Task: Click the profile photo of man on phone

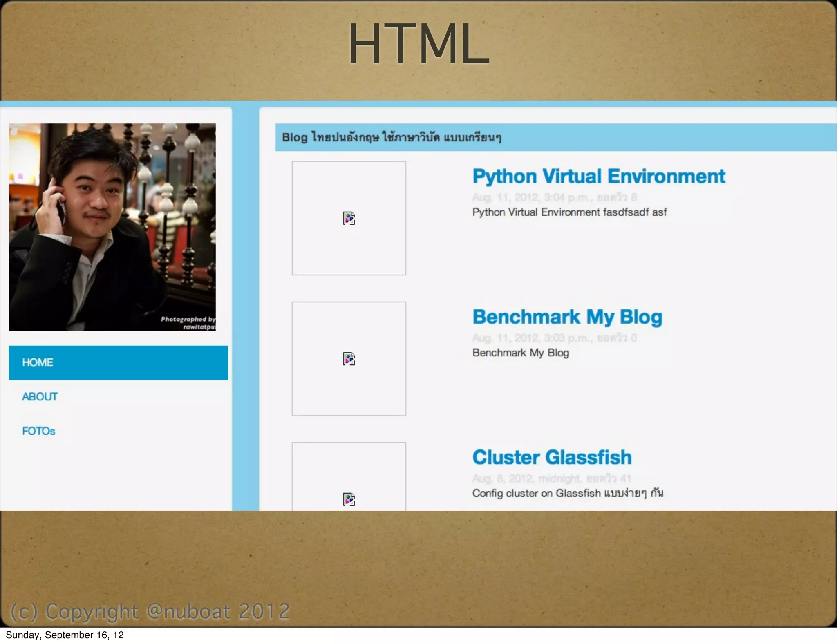Action: point(112,227)
